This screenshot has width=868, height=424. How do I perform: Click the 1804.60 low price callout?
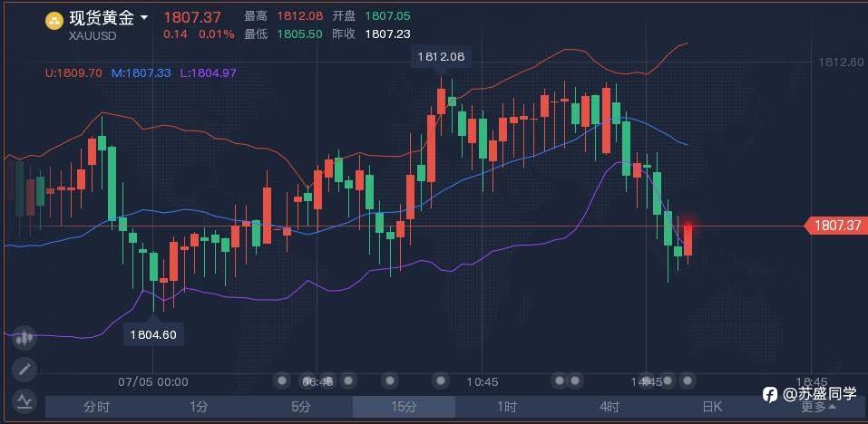152,334
